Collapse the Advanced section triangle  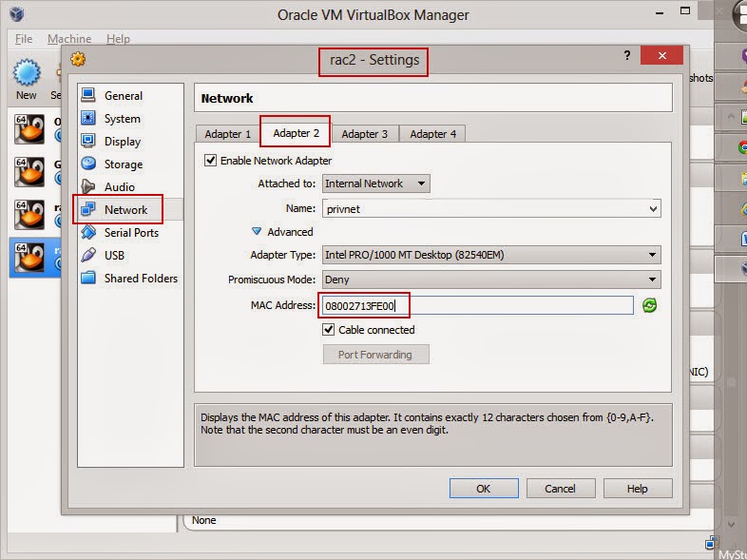(x=257, y=231)
